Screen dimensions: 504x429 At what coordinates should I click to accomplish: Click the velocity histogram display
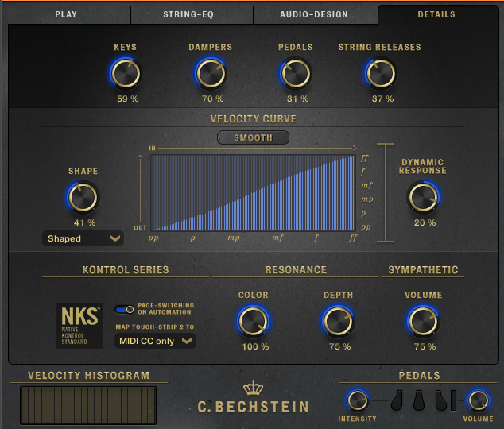coord(88,405)
